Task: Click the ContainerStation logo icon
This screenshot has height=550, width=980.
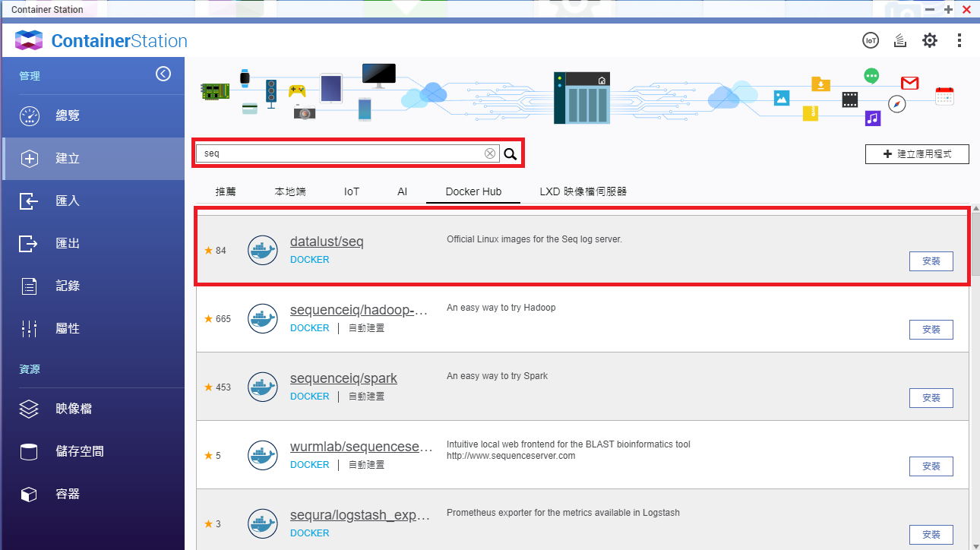Action: pyautogui.click(x=29, y=41)
